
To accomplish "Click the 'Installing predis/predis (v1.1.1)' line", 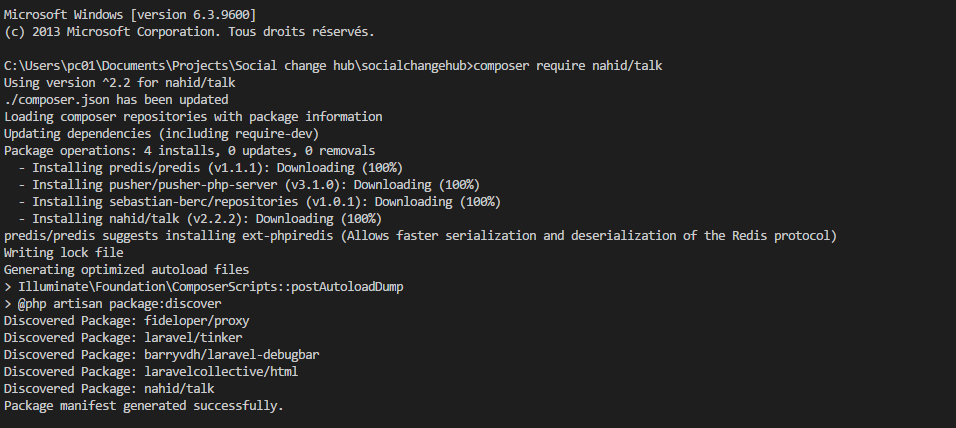I will pos(217,167).
